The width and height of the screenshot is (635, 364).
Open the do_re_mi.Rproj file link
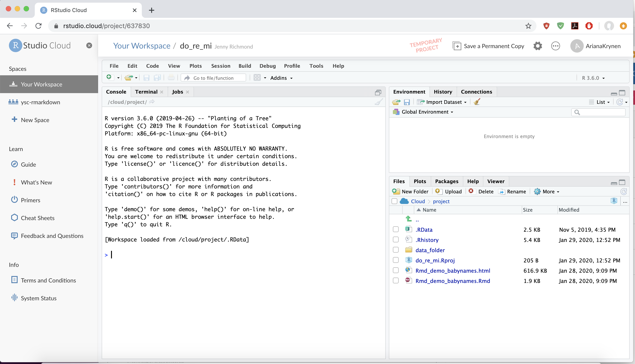tap(435, 260)
